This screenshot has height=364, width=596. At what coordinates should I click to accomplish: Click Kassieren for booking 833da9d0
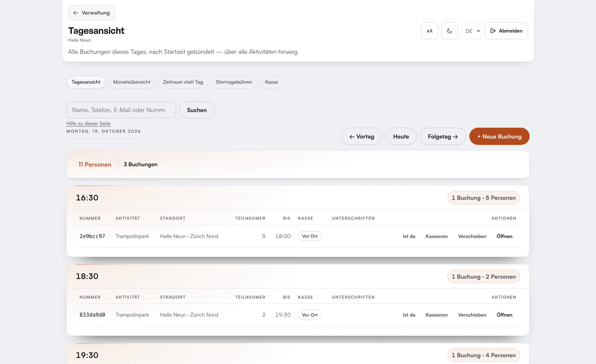click(437, 315)
